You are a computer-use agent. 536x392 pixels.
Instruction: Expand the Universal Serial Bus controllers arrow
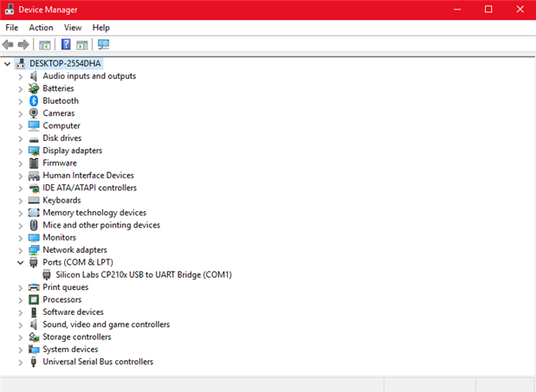21,363
